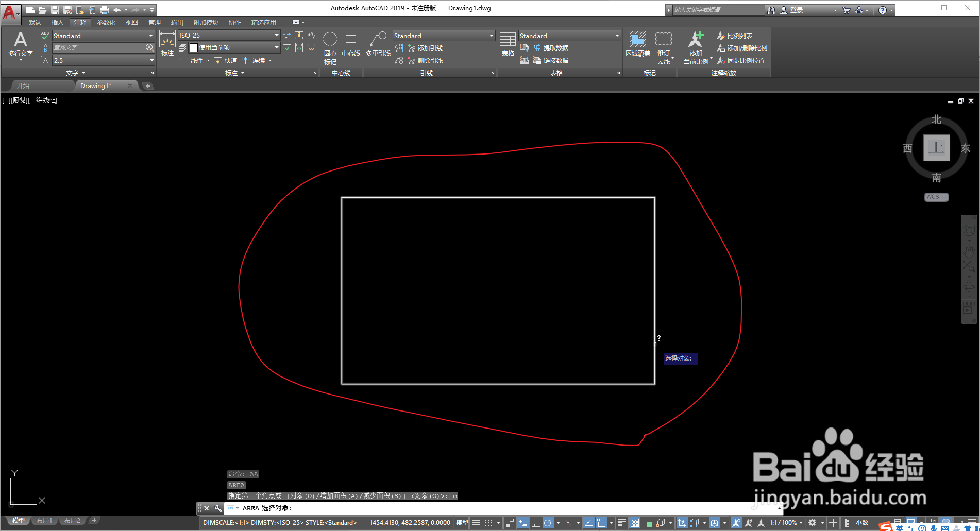Select the Table (表格) tool
Viewport: 980px width, 531px height.
(x=508, y=45)
